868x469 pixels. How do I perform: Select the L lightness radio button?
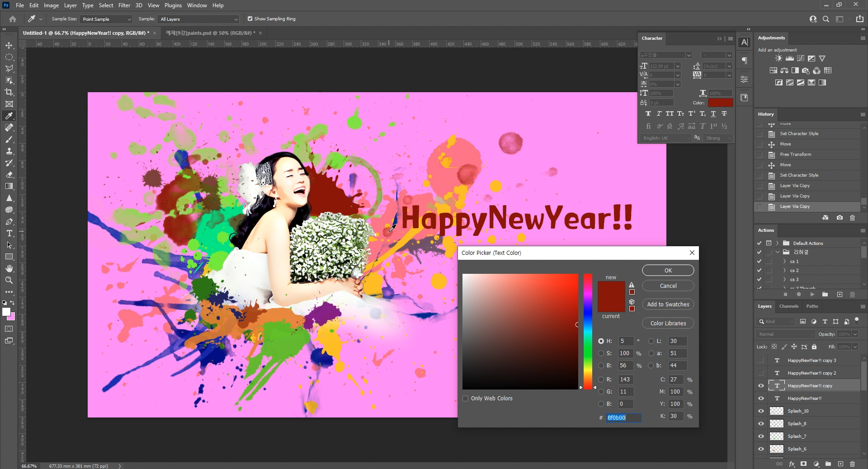(x=651, y=341)
